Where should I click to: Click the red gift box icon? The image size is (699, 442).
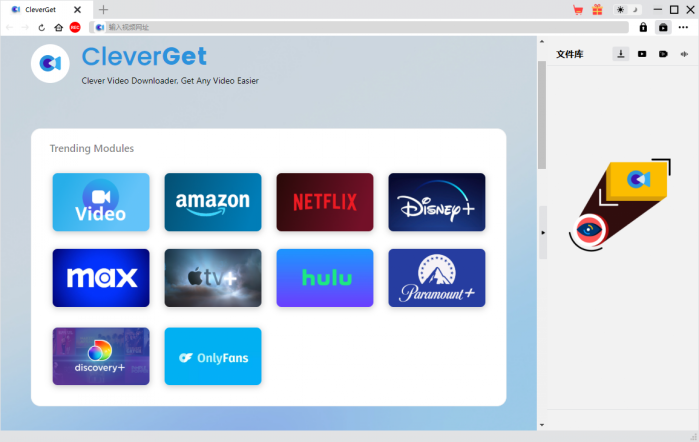click(597, 10)
